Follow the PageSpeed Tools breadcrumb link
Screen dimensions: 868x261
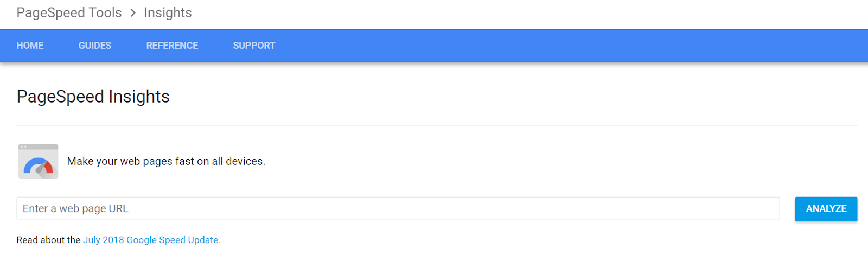tap(69, 13)
